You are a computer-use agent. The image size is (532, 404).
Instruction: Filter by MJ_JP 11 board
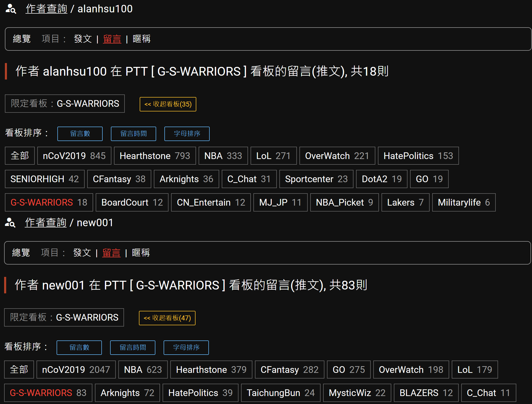pos(280,202)
